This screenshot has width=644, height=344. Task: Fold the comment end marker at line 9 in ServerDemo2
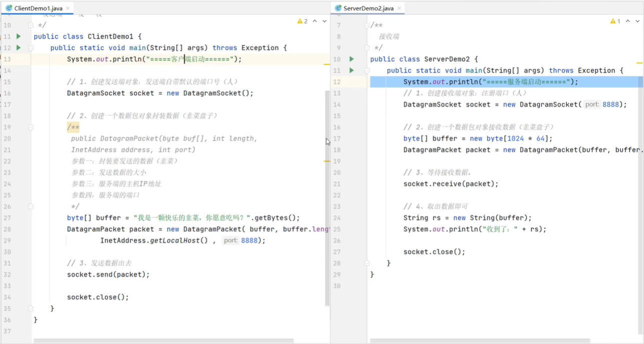click(x=367, y=48)
